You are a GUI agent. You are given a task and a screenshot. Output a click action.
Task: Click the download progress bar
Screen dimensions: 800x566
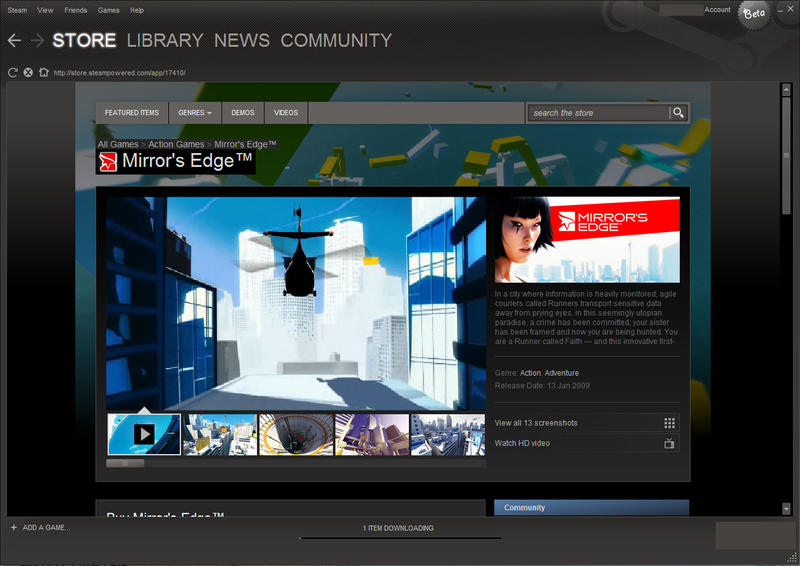pyautogui.click(x=400, y=538)
